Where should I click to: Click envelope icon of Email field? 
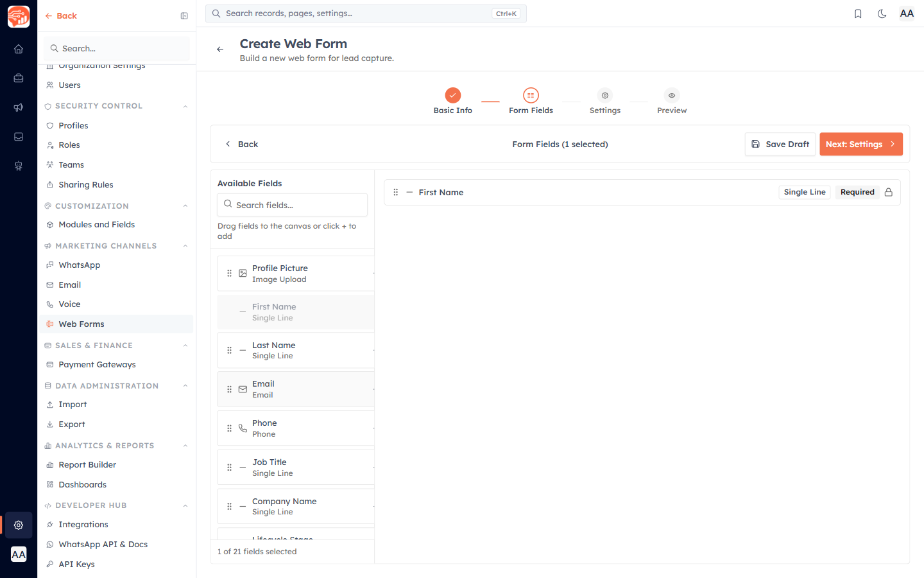click(243, 389)
